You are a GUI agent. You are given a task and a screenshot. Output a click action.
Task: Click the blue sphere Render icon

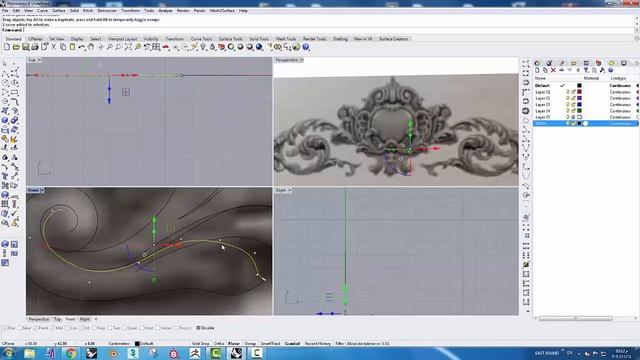259,47
